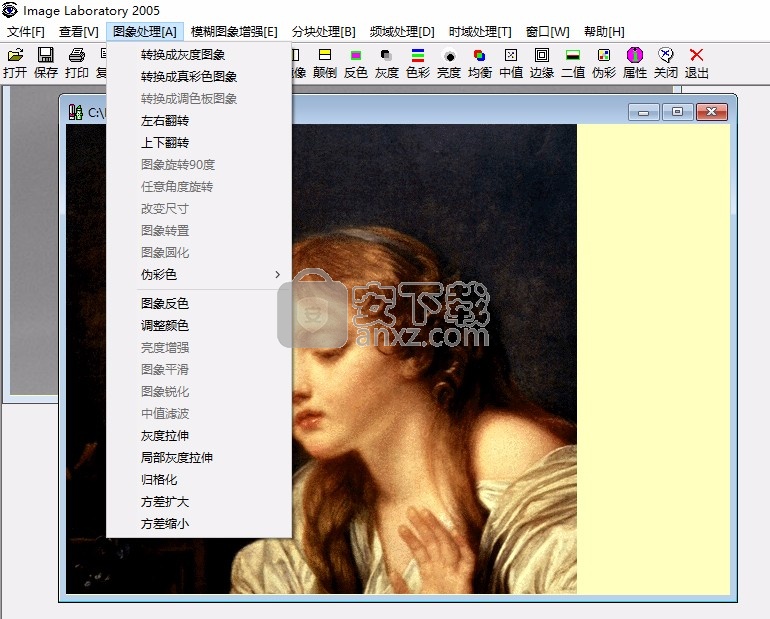This screenshot has height=619, width=770.
Task: Click the Image Laboratory eye title icon
Action: 10,10
